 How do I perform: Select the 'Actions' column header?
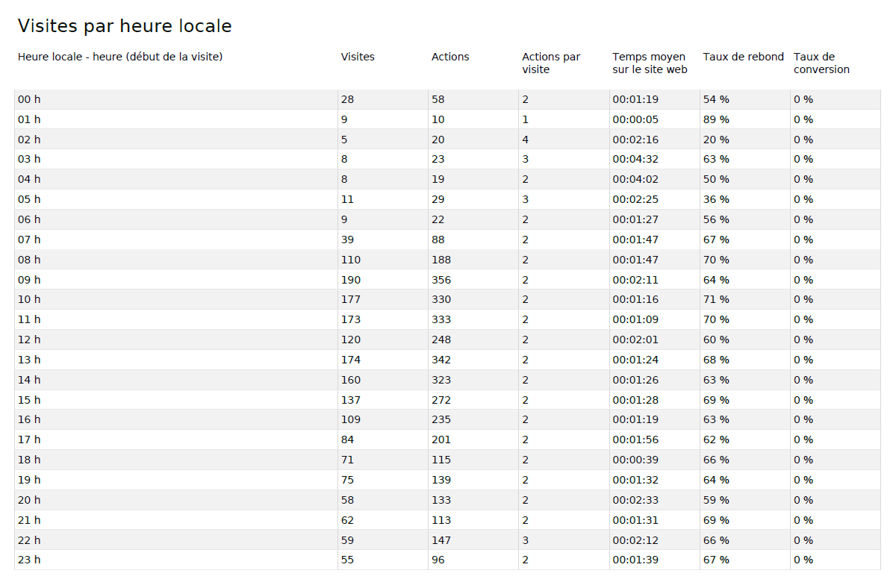click(x=450, y=57)
